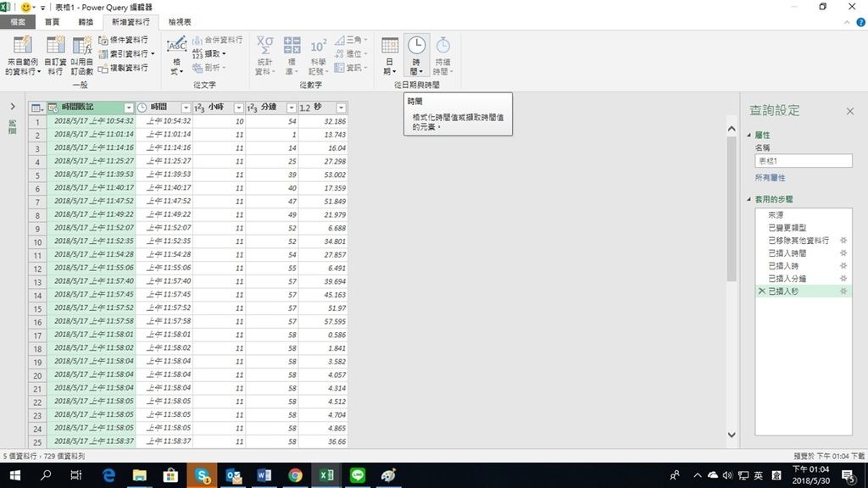The image size is (868, 488).
Task: Open the 格式 (Format) text menu
Action: click(176, 55)
